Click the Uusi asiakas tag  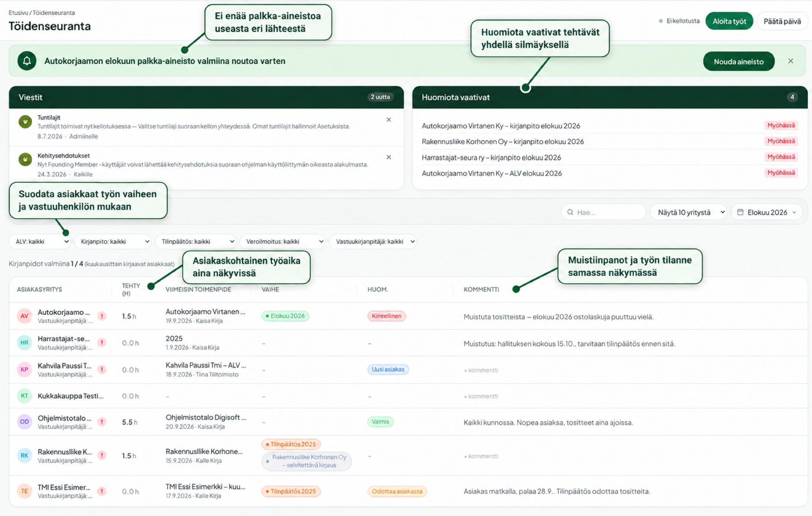388,369
